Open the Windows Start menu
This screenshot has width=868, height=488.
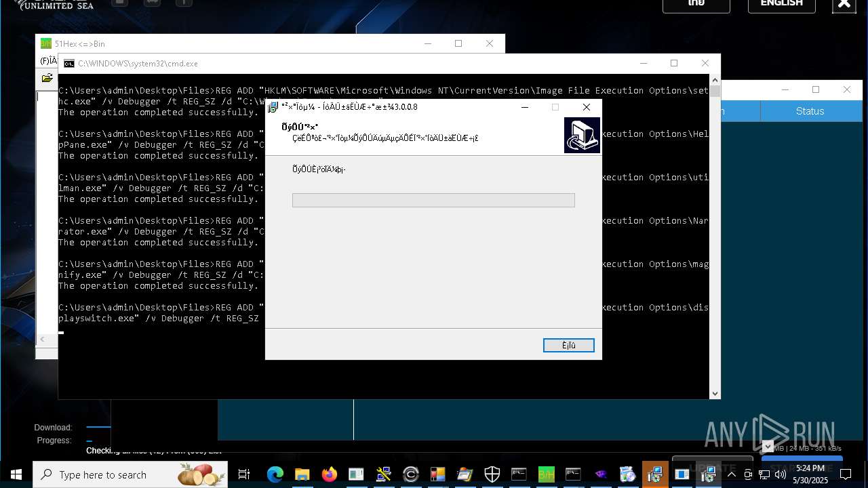pos(16,474)
